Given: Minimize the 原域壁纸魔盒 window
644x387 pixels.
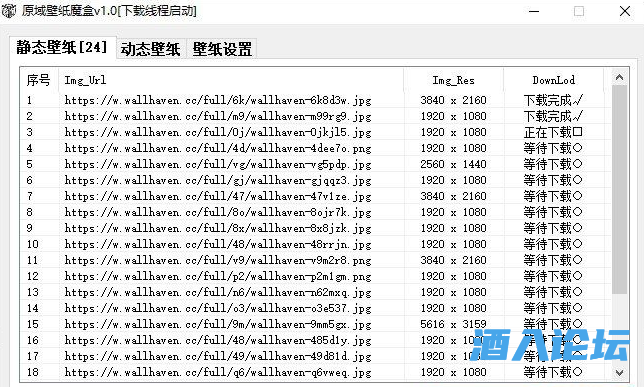Looking at the screenshot, I should click(x=534, y=11).
